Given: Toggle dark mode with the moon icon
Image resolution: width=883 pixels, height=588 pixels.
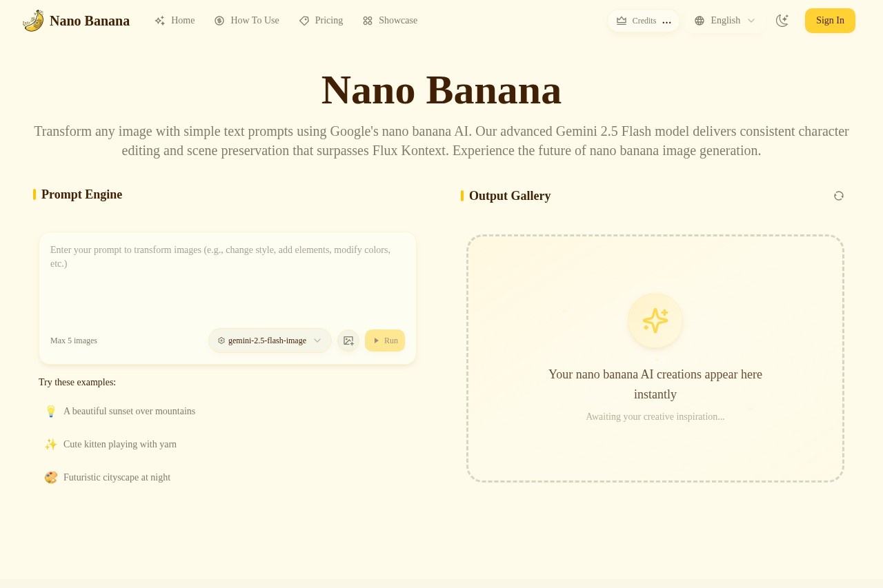Looking at the screenshot, I should coord(782,21).
